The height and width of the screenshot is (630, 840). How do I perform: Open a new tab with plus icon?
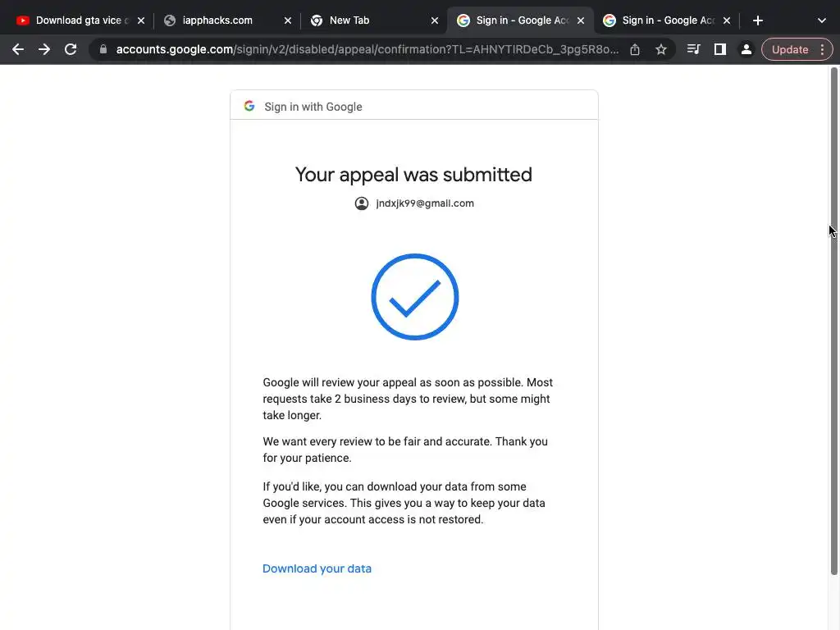coord(757,21)
